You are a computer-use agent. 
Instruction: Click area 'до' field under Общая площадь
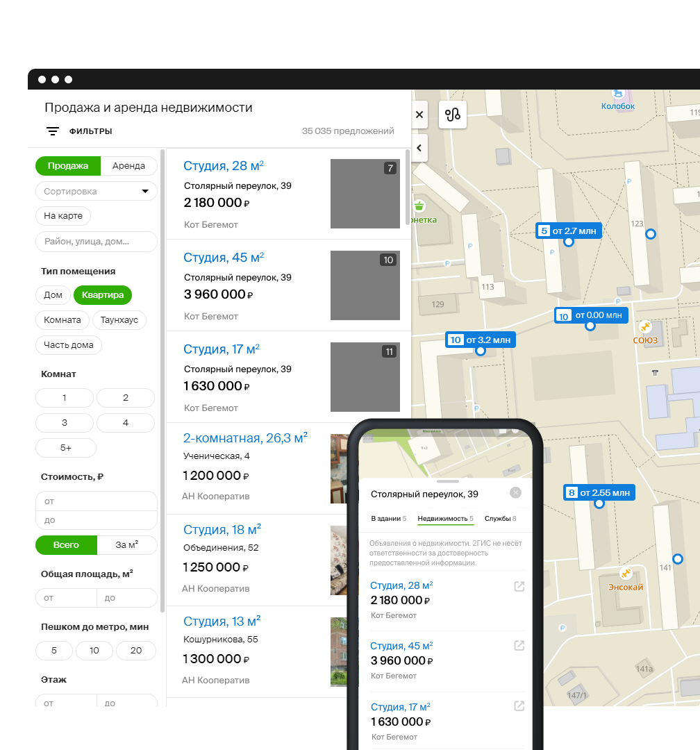click(127, 598)
